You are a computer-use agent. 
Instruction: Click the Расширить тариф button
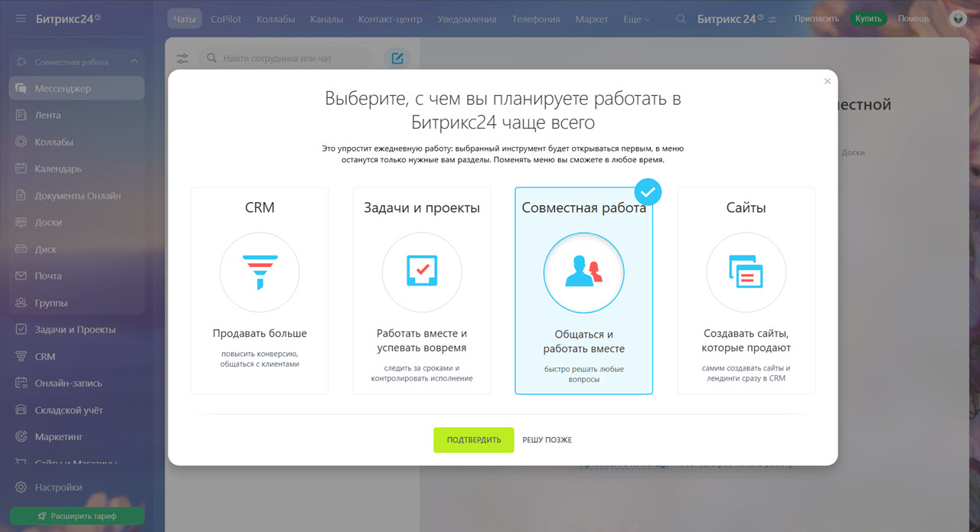77,516
